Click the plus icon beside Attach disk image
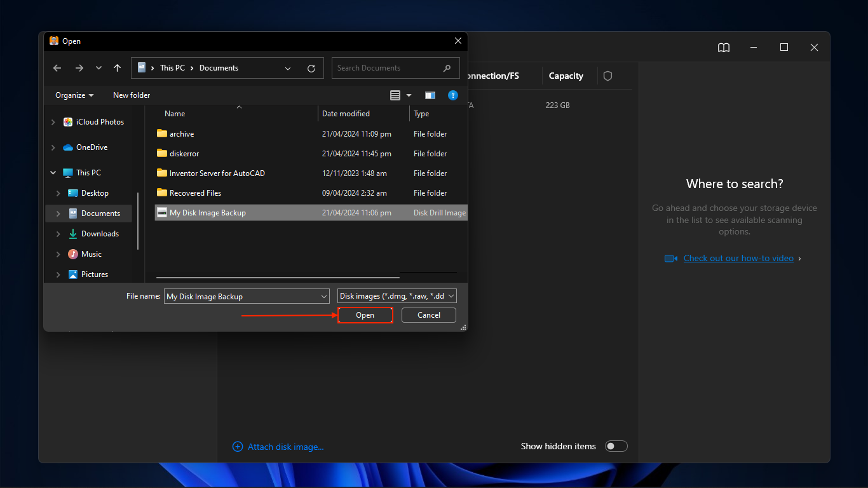Viewport: 868px width, 488px height. (238, 447)
